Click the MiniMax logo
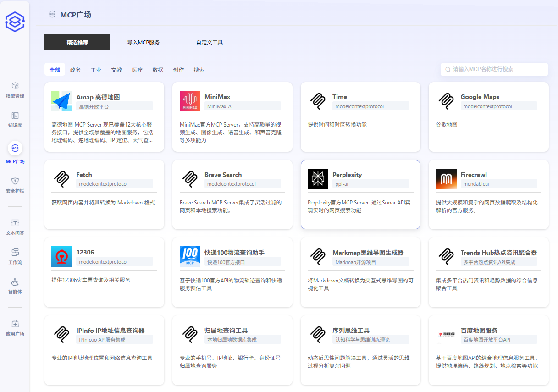The image size is (558, 392). pyautogui.click(x=190, y=101)
